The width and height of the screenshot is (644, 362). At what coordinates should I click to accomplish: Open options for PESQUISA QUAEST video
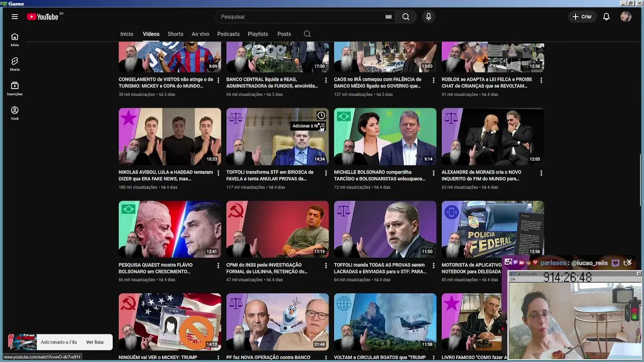[x=218, y=265]
